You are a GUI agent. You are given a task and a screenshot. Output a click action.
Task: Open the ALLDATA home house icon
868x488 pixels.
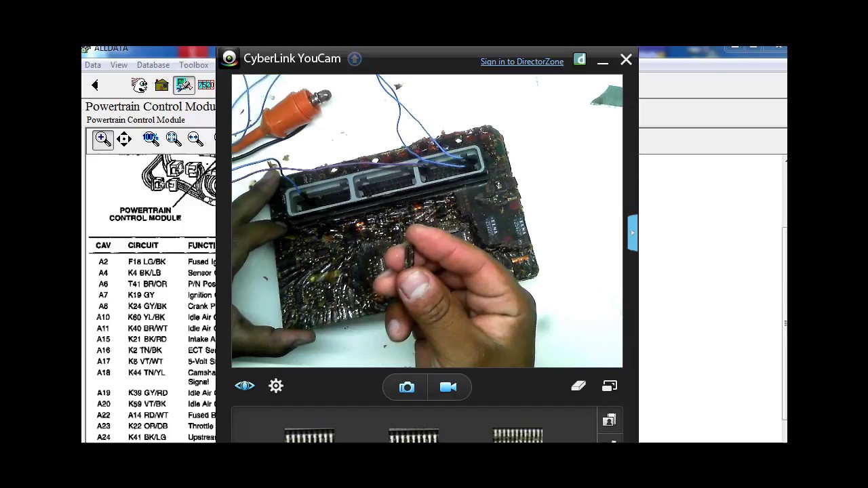161,85
